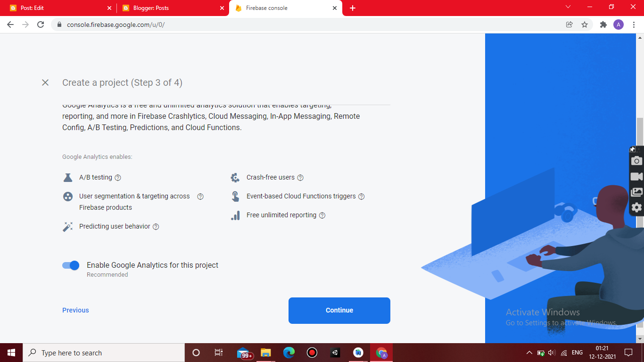Image resolution: width=644 pixels, height=362 pixels.
Task: Open the screen recorder app on taskbar
Action: tap(312, 353)
